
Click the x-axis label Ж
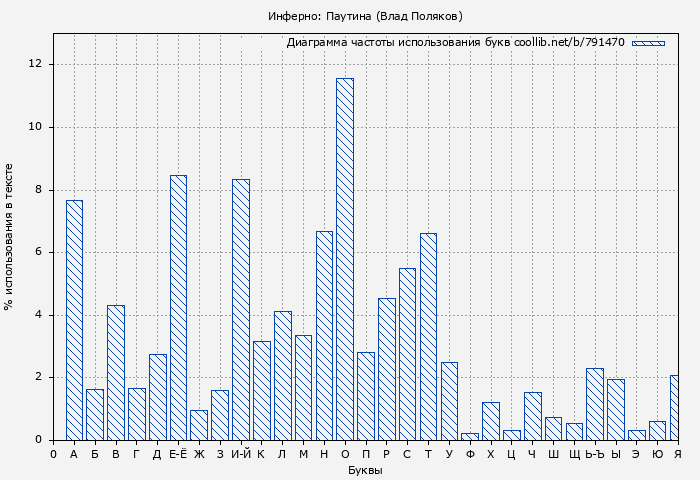click(199, 454)
